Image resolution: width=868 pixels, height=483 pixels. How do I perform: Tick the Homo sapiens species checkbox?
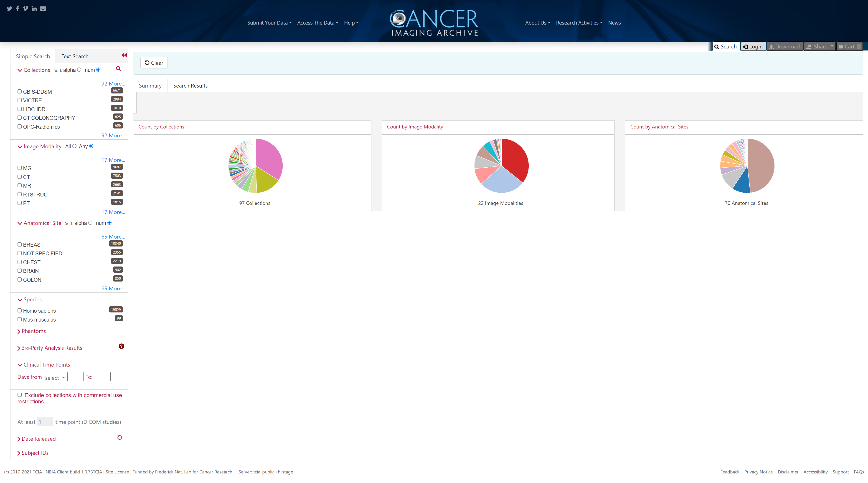(x=20, y=310)
